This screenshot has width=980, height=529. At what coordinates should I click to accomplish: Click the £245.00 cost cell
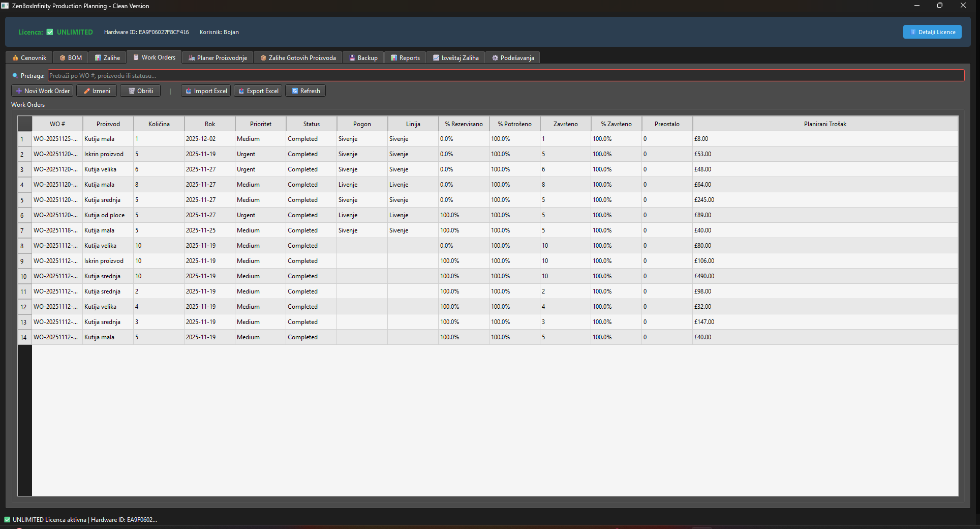pyautogui.click(x=825, y=200)
